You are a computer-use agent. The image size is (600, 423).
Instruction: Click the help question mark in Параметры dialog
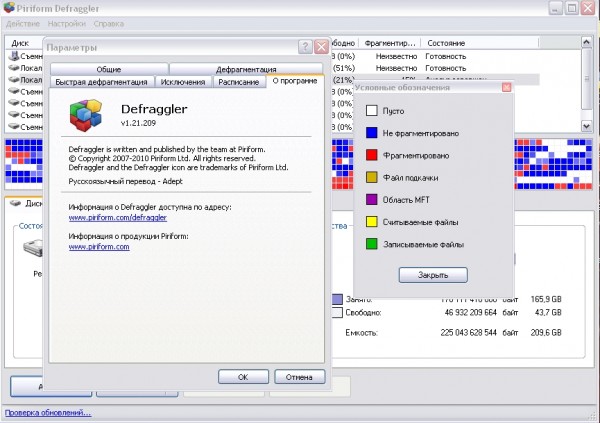(305, 47)
